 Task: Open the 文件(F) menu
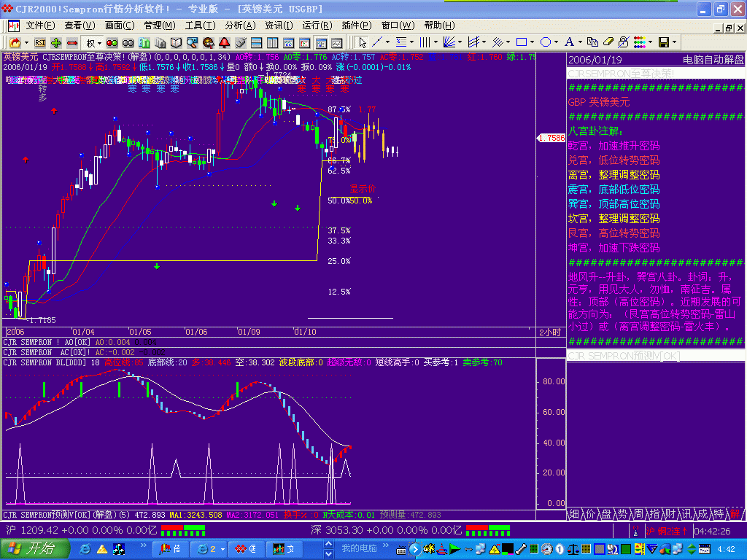(41, 26)
